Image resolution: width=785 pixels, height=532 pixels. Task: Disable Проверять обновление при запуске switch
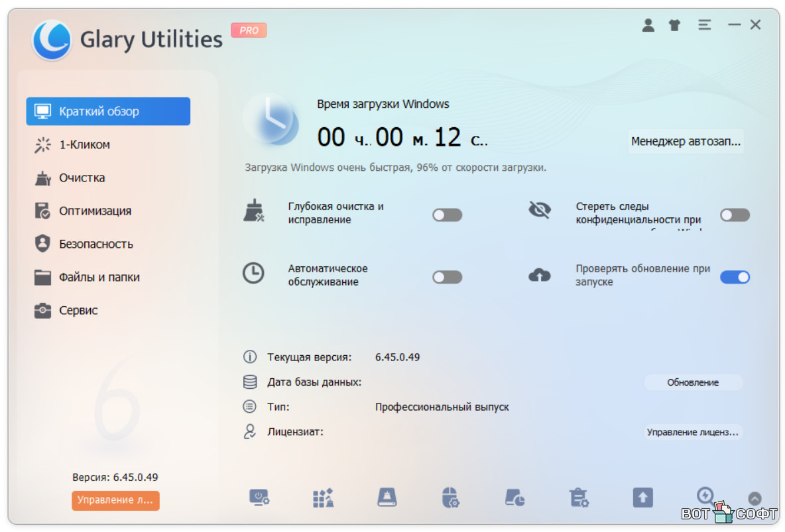(x=735, y=277)
